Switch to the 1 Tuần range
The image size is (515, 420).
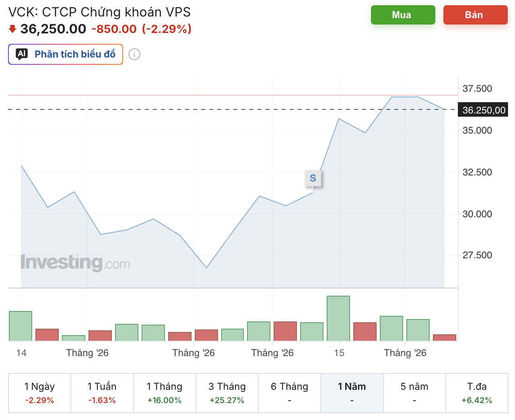coord(102,393)
